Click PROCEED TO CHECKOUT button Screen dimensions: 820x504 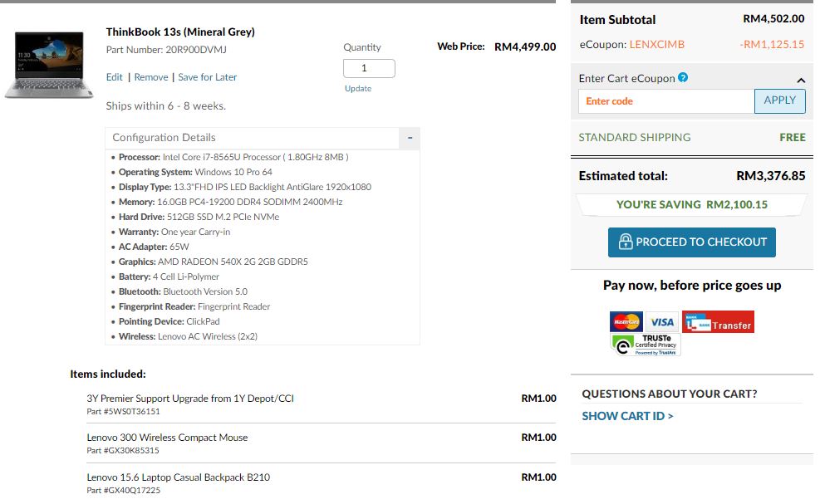coord(691,242)
